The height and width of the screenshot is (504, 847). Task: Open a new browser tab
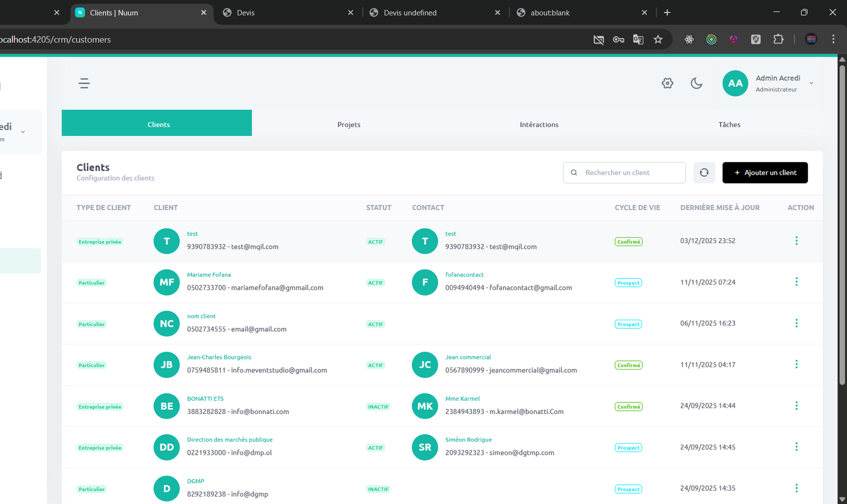(667, 13)
